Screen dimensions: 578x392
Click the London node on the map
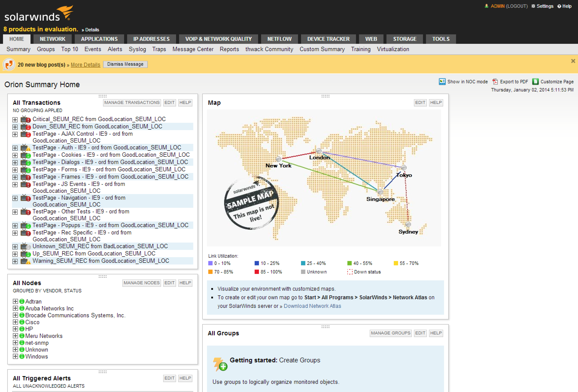pyautogui.click(x=319, y=151)
